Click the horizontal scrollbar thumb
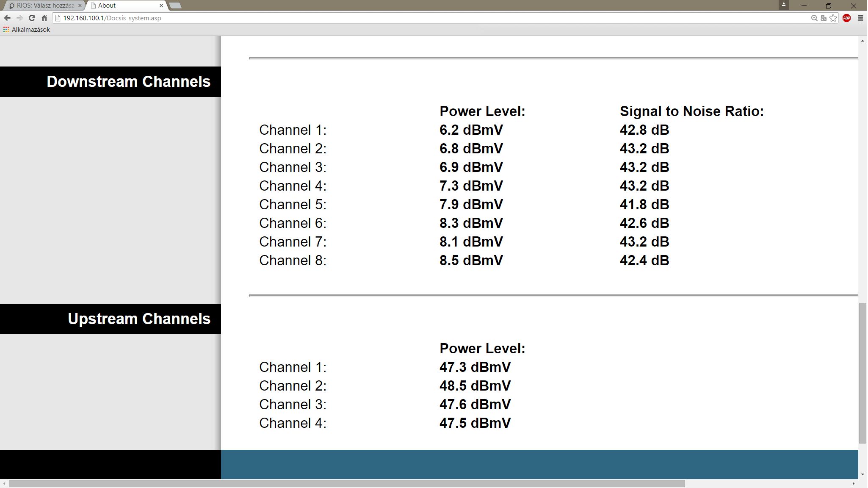Image resolution: width=868 pixels, height=488 pixels. [346, 483]
